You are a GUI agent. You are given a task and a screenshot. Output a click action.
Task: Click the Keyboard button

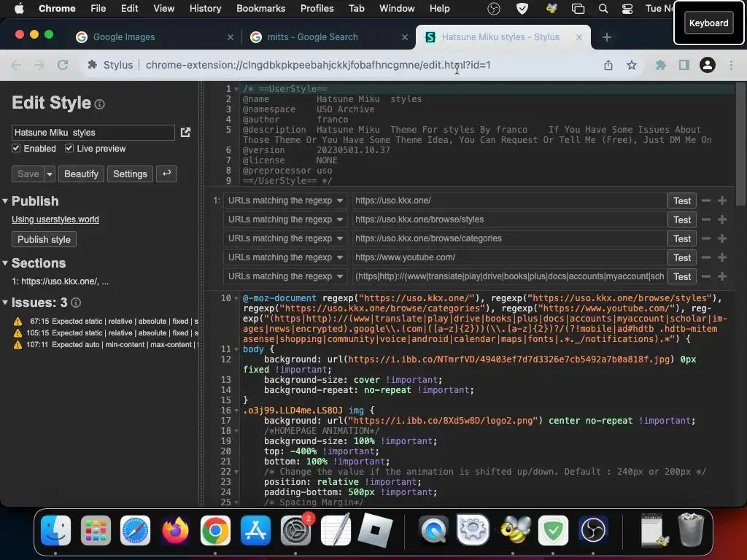pyautogui.click(x=708, y=23)
